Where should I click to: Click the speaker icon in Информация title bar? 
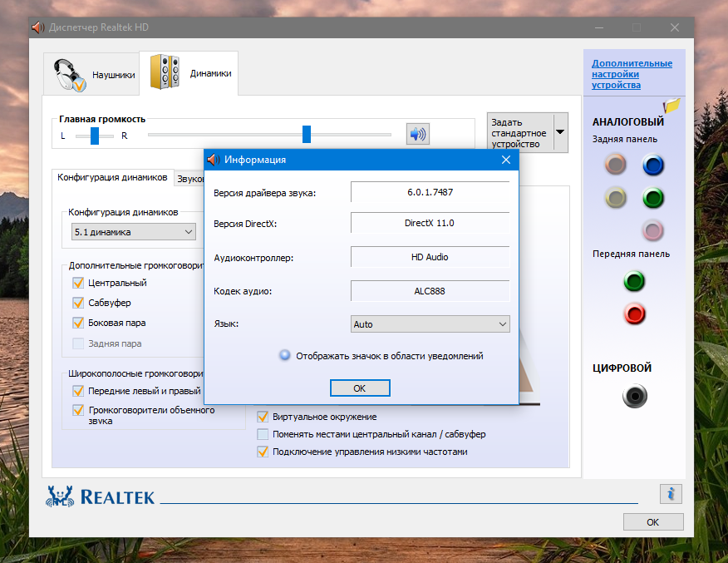(214, 160)
